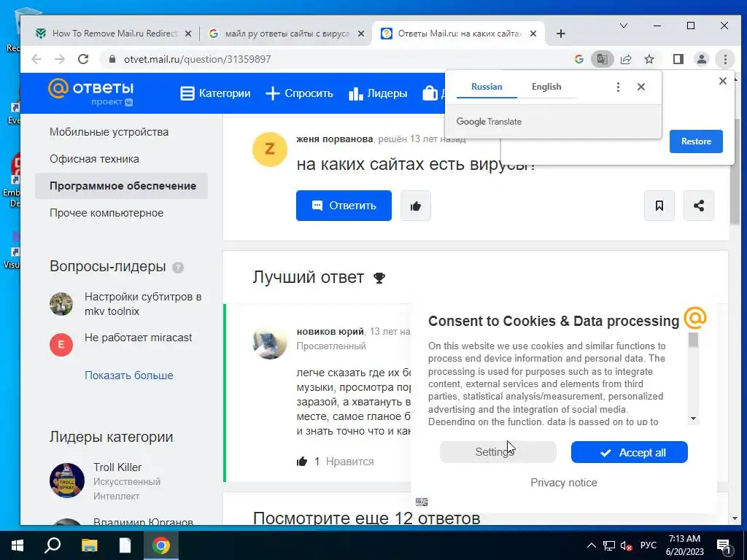
Task: Open the notification center icon
Action: coord(723,546)
